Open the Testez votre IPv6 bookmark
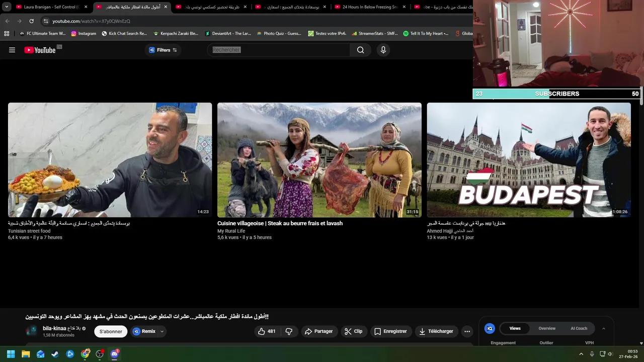 tap(327, 34)
